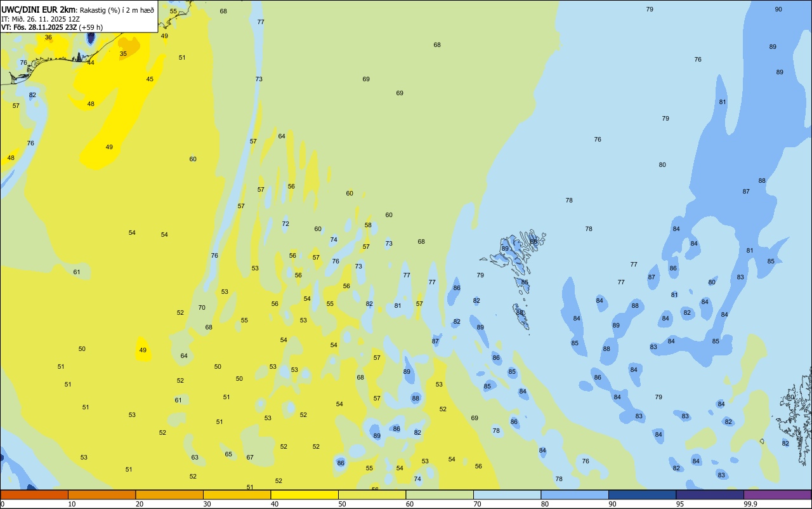
Task: Click the '30' legend label
Action: point(207,504)
